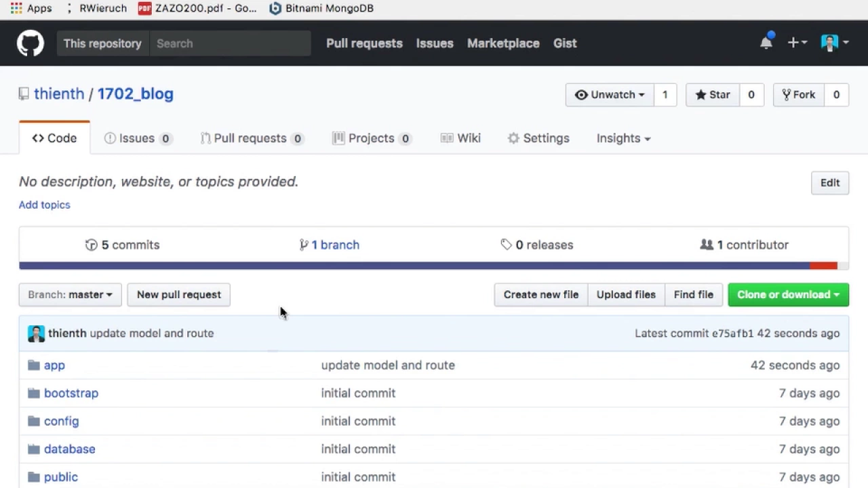This screenshot has width=868, height=488.
Task: Open the plus create-new menu
Action: 797,43
